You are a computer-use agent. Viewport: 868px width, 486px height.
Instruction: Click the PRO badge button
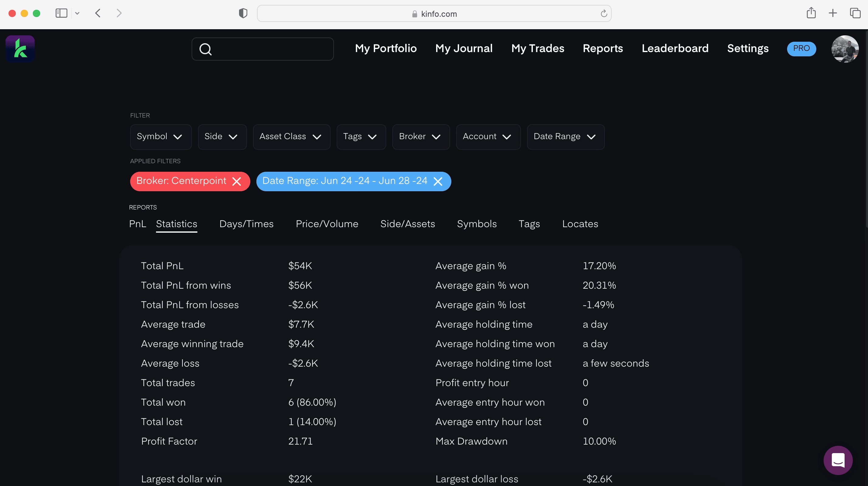801,48
